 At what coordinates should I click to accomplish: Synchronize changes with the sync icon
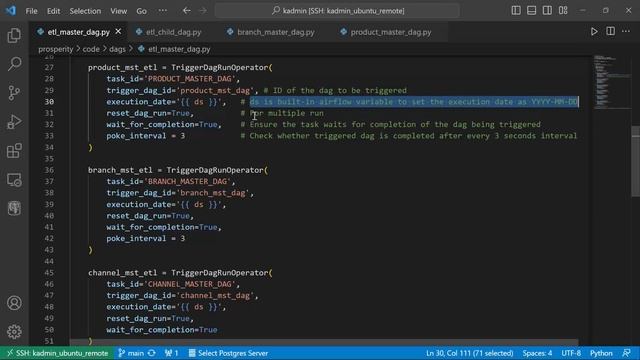(x=151, y=353)
